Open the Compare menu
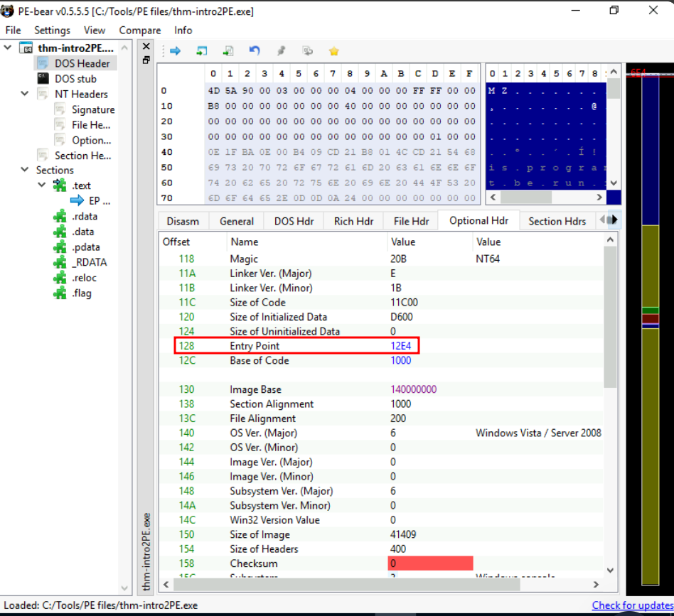Viewport: 674px width, 616px height. [x=139, y=30]
